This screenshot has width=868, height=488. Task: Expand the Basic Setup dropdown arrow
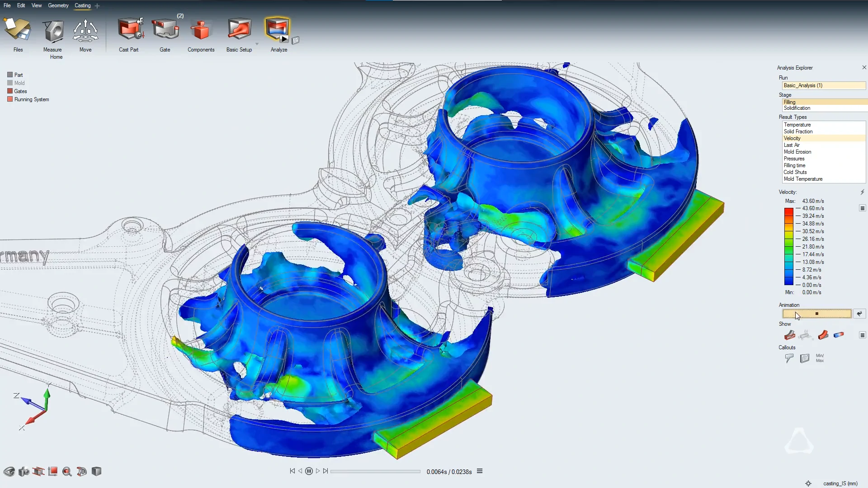(257, 44)
